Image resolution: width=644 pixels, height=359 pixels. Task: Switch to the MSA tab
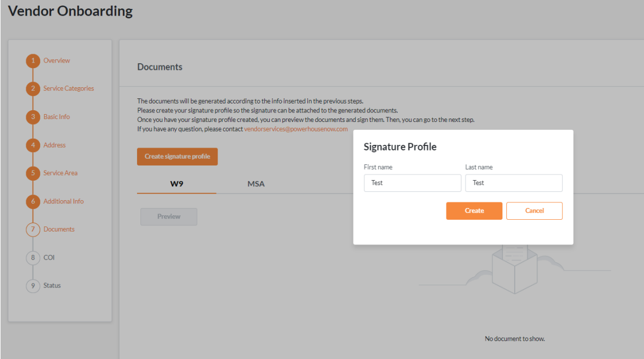click(256, 184)
